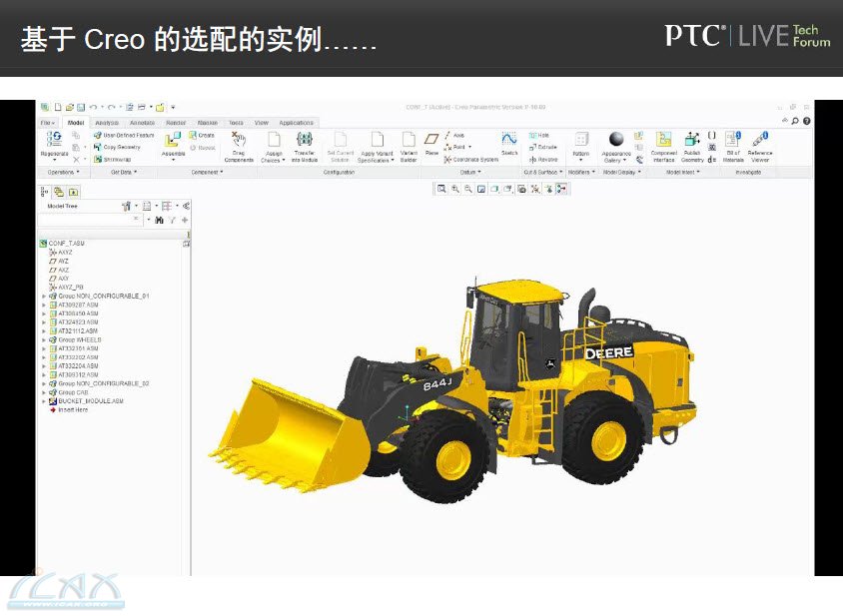
Task: Select CONF_T.ASM in the Model Tree
Action: tap(61, 244)
